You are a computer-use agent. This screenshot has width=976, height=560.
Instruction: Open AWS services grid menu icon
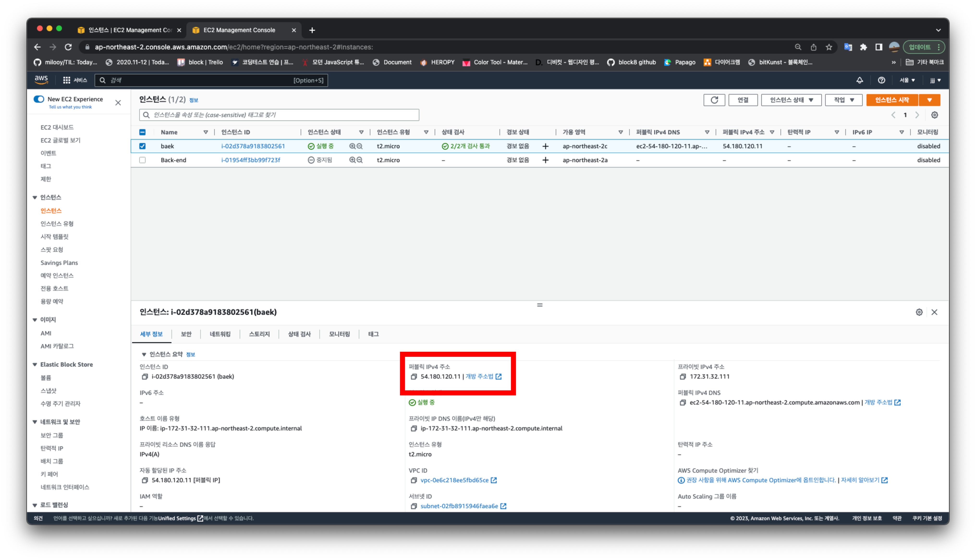pyautogui.click(x=67, y=80)
